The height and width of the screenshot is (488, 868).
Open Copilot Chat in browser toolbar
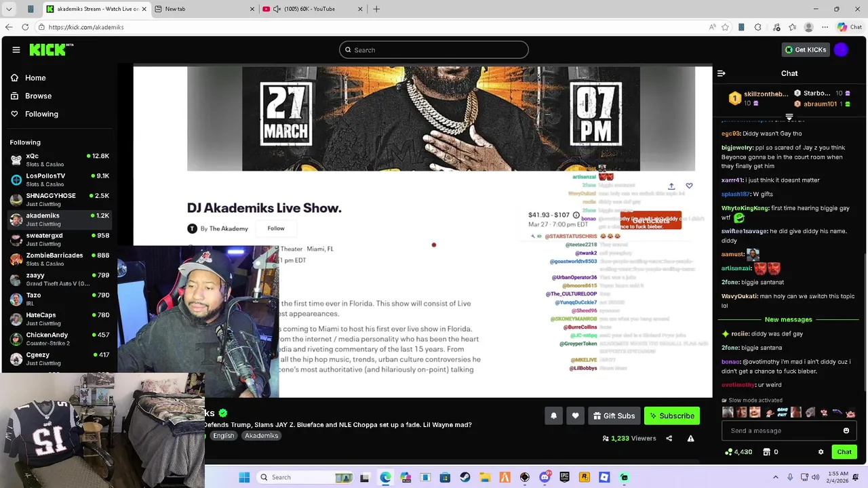850,27
